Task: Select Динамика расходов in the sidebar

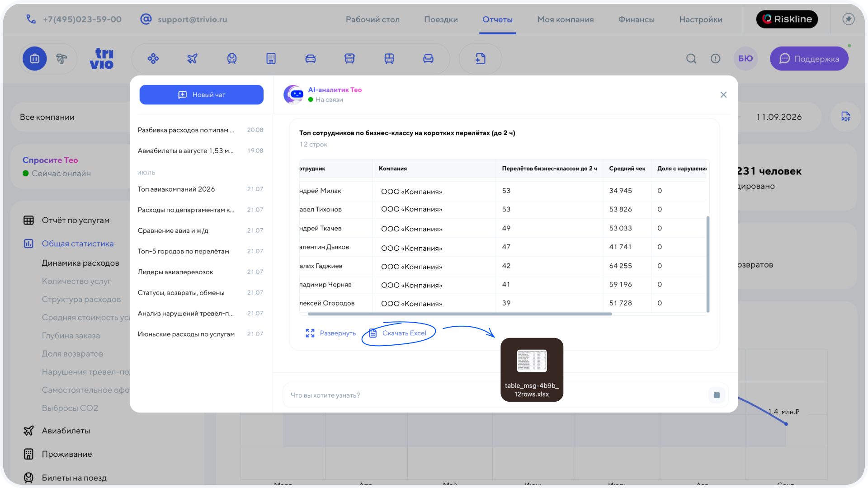Action: click(x=80, y=263)
